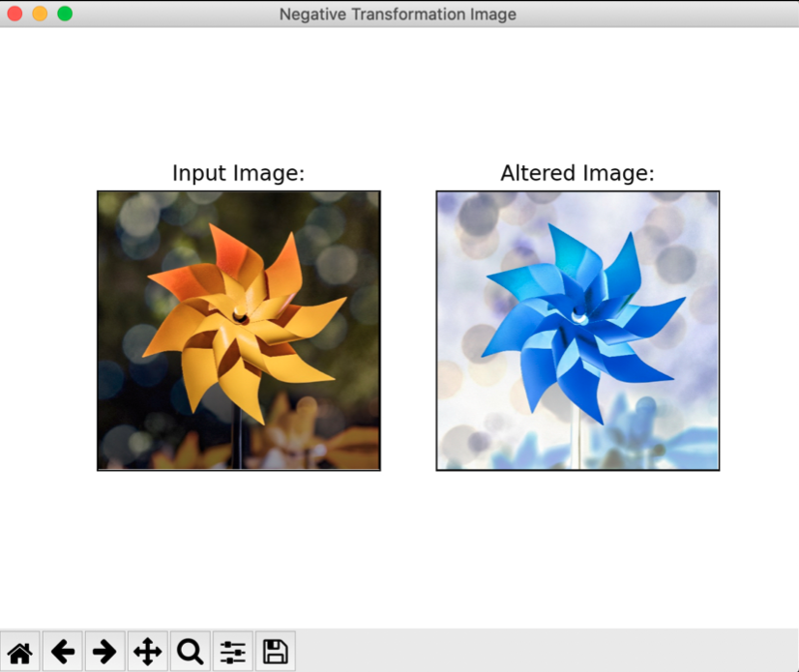Click the leftmost house icon in the toolbar
Screen dimensions: 799x672
pyautogui.click(x=20, y=652)
